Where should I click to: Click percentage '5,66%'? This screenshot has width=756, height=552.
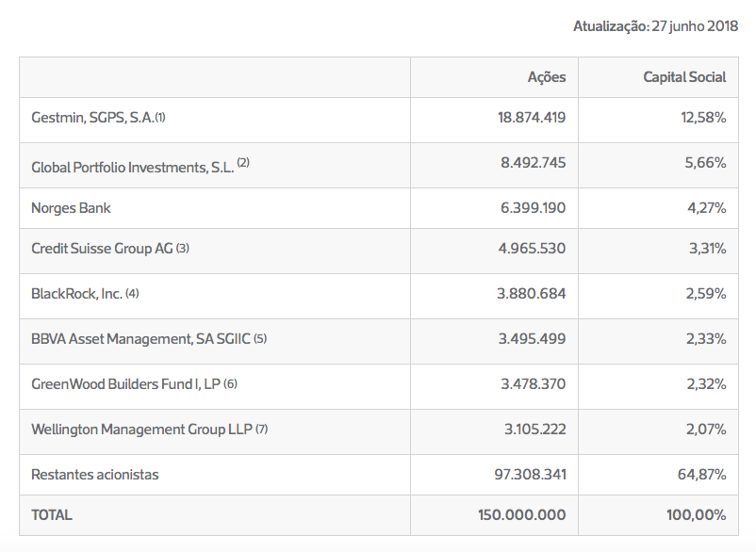point(705,163)
